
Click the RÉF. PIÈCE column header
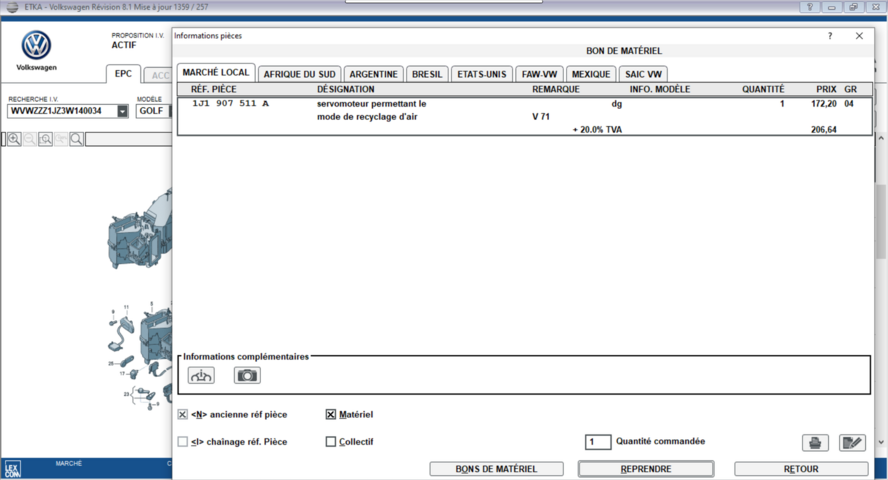214,89
